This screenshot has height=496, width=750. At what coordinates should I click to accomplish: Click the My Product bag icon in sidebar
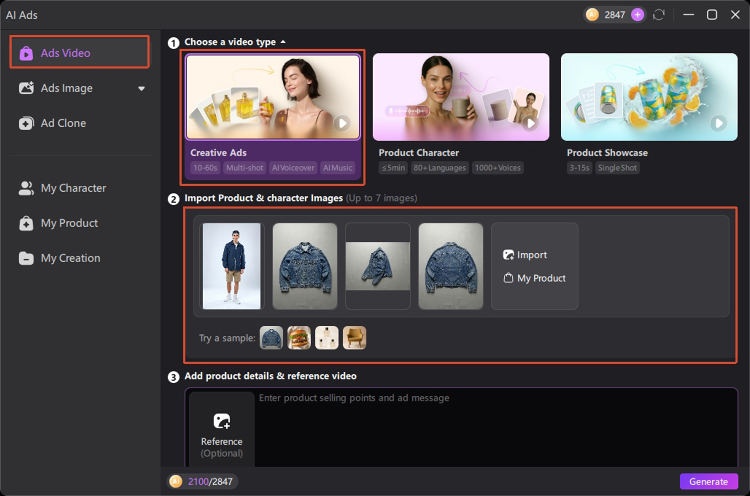tap(26, 223)
